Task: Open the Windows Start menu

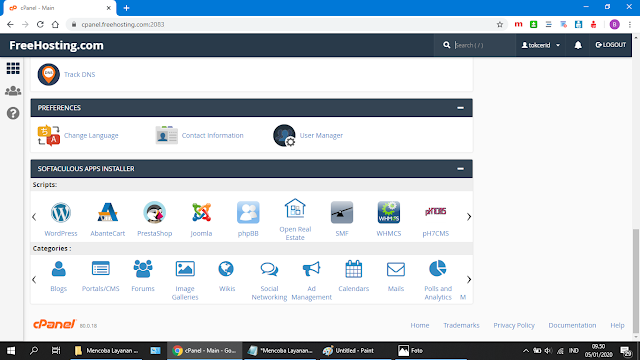Action: pyautogui.click(x=11, y=351)
